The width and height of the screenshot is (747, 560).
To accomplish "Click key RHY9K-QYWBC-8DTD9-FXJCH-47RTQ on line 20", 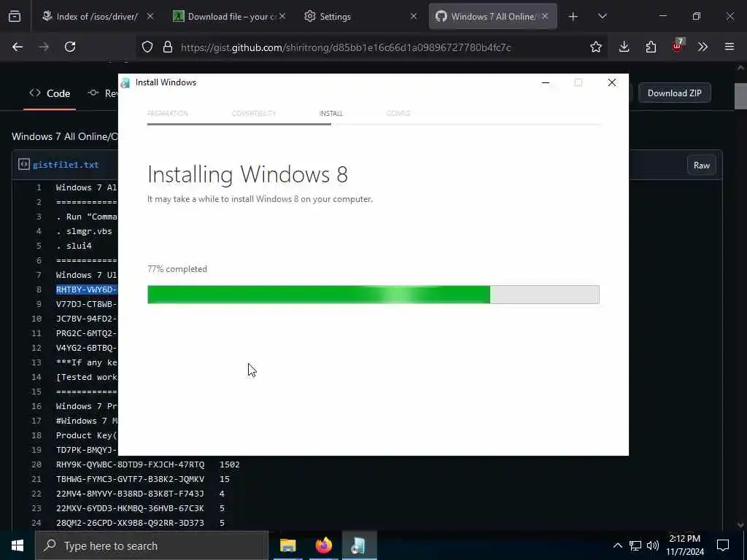I will (x=130, y=464).
